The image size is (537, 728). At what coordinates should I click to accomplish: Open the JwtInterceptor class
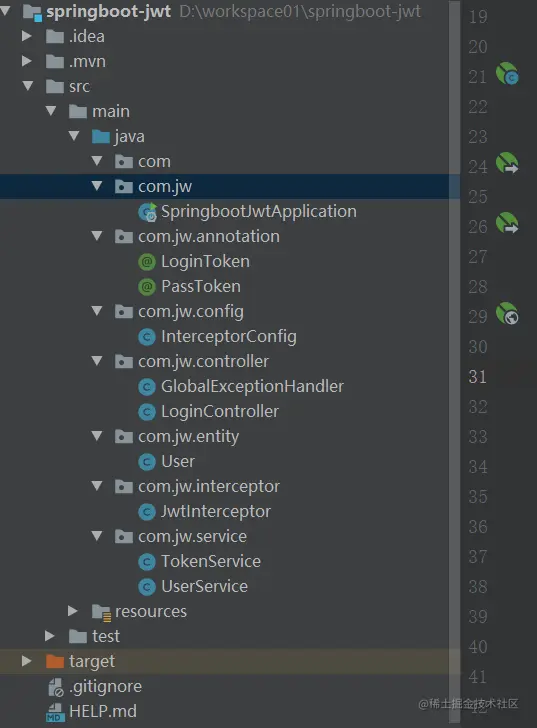click(215, 511)
